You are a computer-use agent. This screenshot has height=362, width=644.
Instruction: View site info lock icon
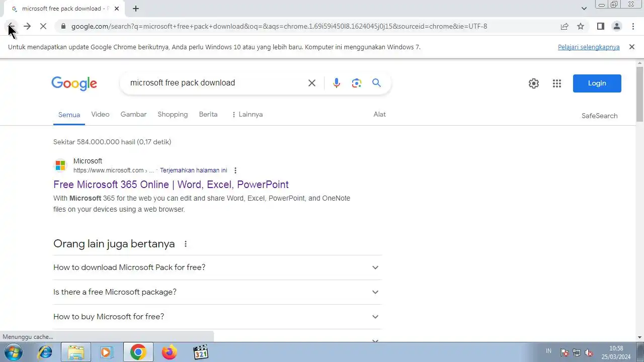63,26
